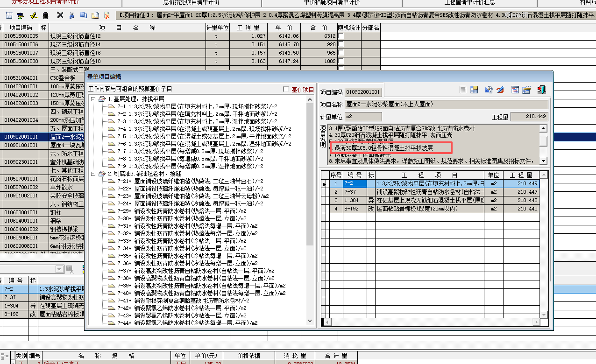Image resolution: width=596 pixels, height=364 pixels.
Task: Click lower-left table row 1-304
Action: [43, 306]
